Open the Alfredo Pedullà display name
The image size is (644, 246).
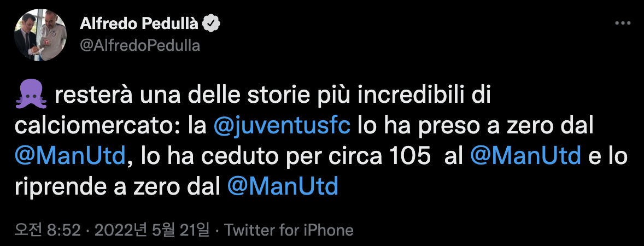(139, 24)
